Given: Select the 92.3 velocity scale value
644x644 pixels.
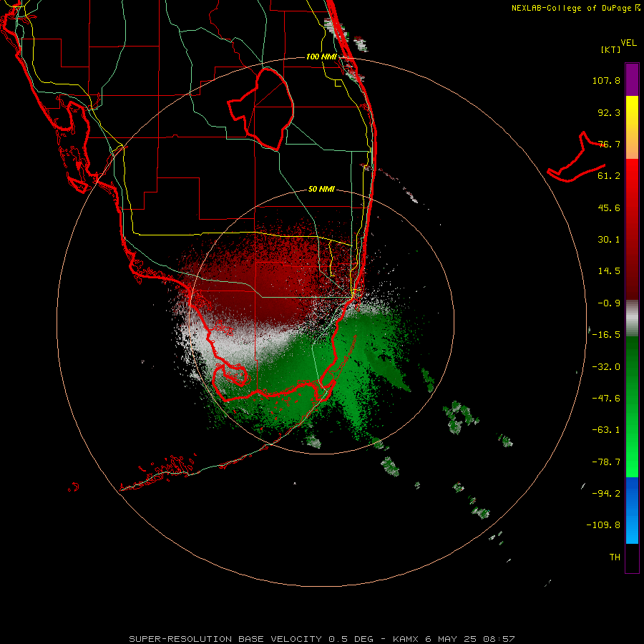Looking at the screenshot, I should pyautogui.click(x=609, y=112).
